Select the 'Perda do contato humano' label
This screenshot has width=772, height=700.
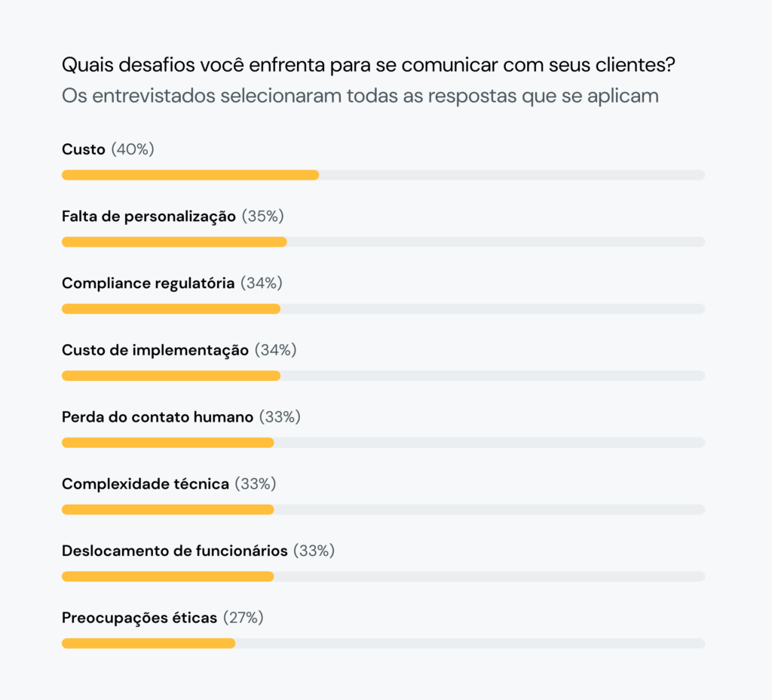point(158,416)
